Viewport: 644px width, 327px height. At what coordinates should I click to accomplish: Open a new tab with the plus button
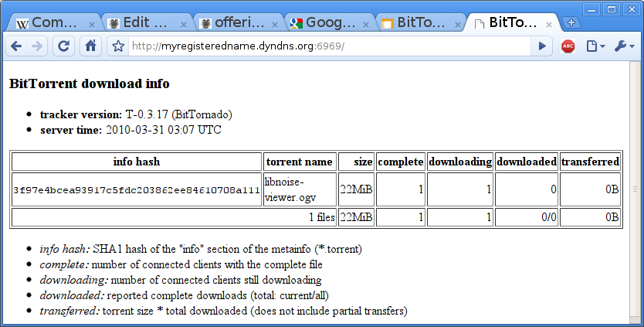click(x=572, y=22)
